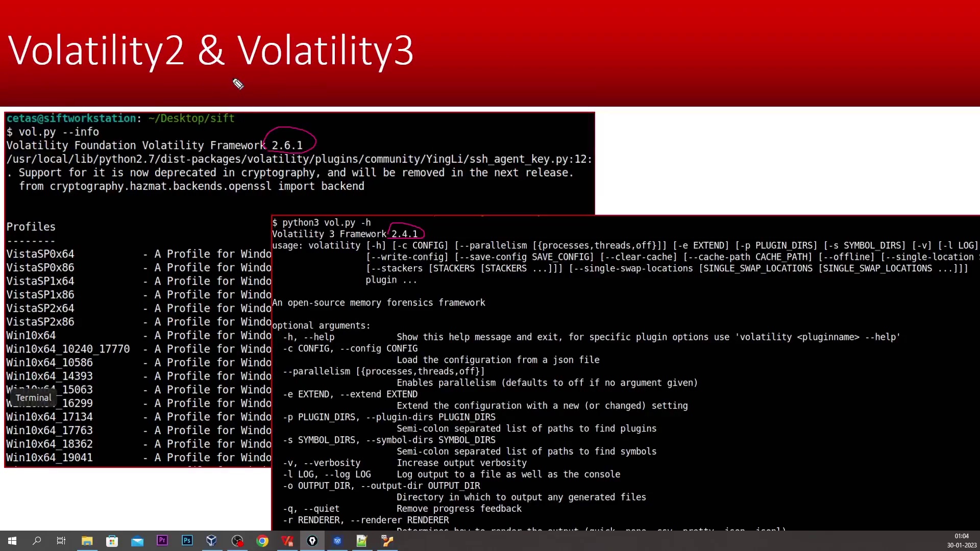Click the VistaSP0x64 profile row

click(x=139, y=254)
